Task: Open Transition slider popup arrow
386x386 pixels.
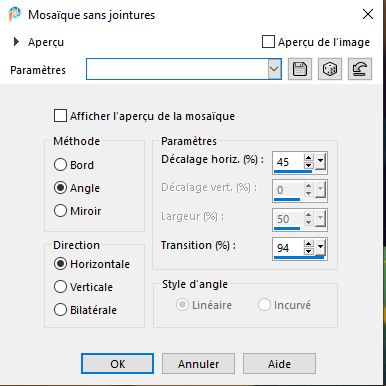Action: pyautogui.click(x=320, y=248)
